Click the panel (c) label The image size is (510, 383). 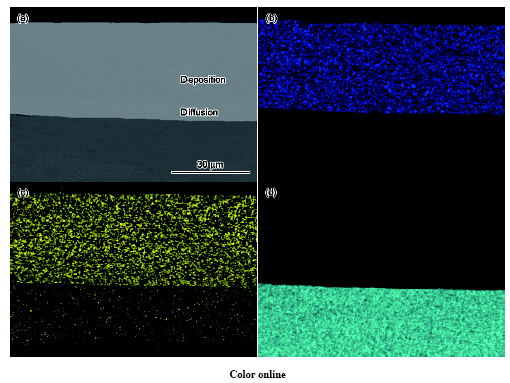tap(23, 192)
